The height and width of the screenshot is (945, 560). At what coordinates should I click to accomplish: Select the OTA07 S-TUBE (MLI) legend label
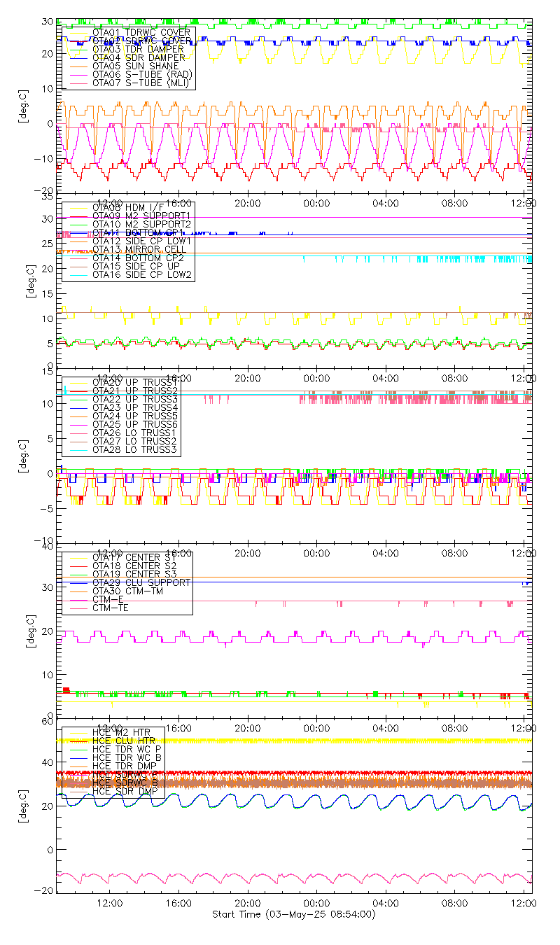(x=140, y=83)
